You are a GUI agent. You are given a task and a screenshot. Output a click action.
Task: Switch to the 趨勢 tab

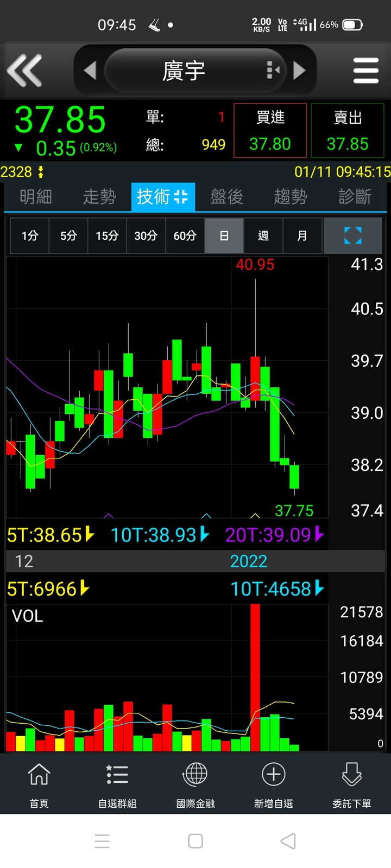tap(291, 196)
